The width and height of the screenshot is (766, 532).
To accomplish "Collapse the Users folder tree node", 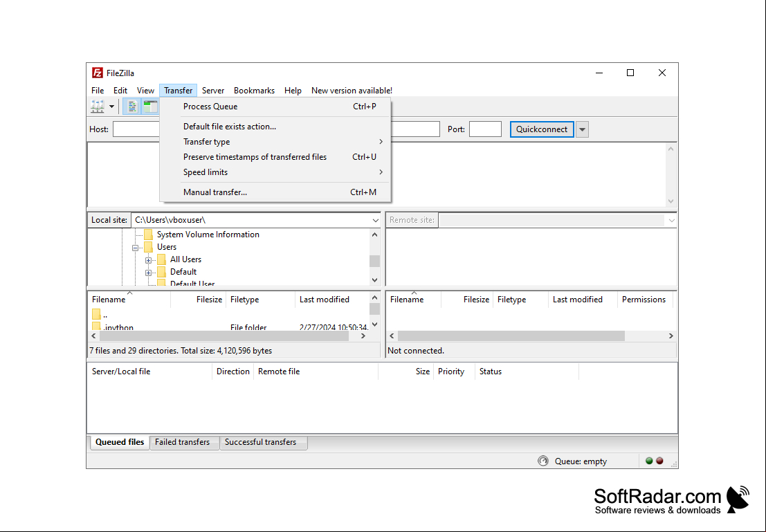I will (x=136, y=248).
